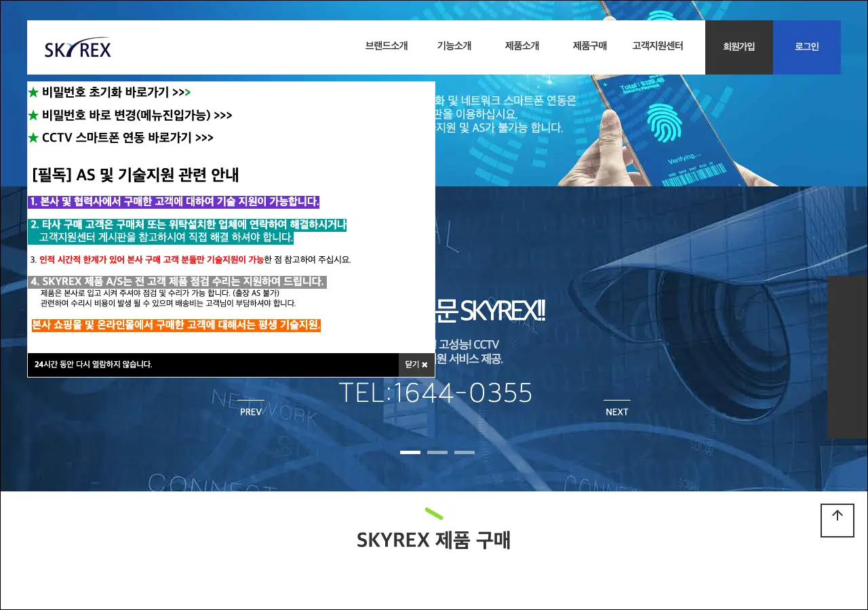Click the dark side panel on right edge

tap(848, 357)
